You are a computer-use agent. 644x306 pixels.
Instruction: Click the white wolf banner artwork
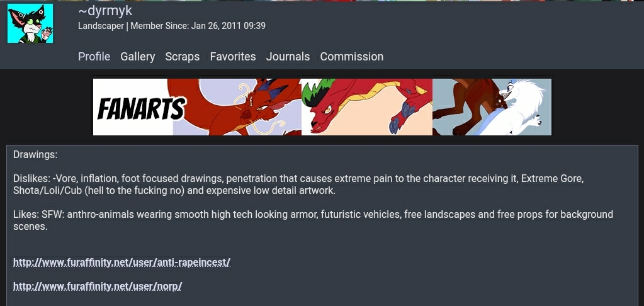[x=492, y=107]
